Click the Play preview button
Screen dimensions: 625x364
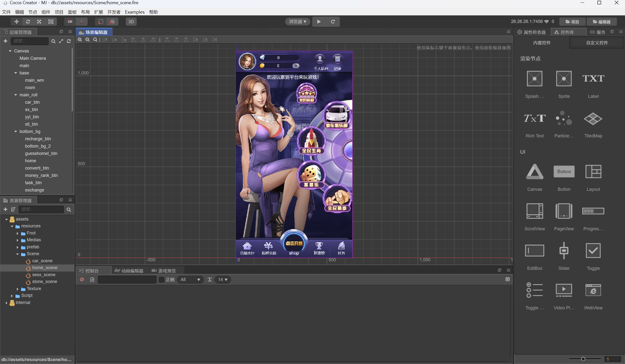click(x=319, y=21)
